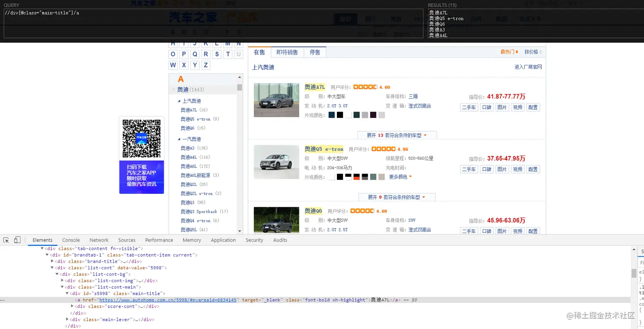Click the letter Z filter button
Viewport: 644px width, 329px height.
(x=206, y=65)
